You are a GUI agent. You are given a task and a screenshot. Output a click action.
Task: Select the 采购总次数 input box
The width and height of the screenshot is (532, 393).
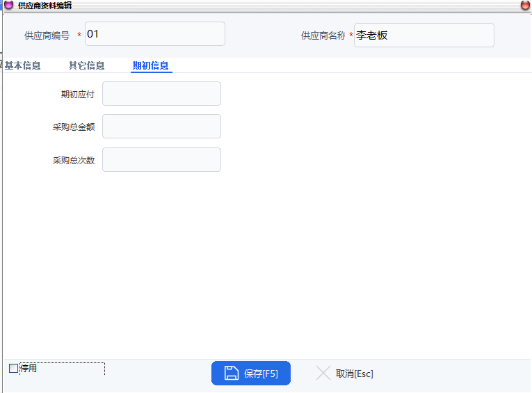pyautogui.click(x=161, y=160)
